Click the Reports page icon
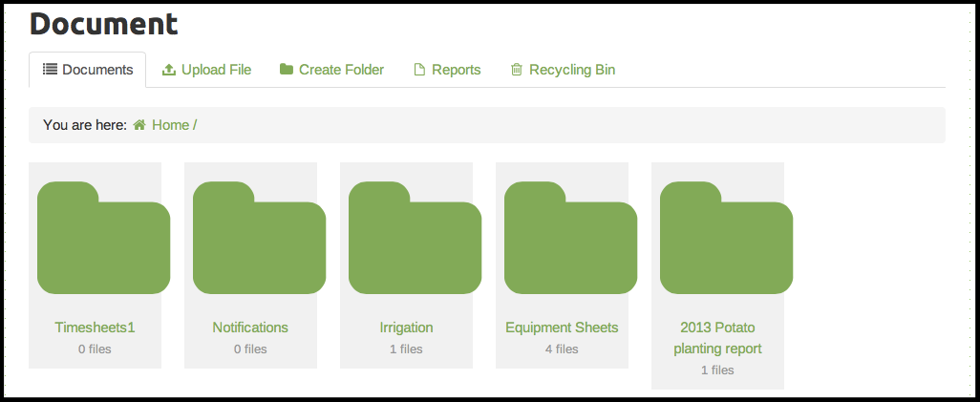Viewport: 980px width, 402px height. (x=418, y=70)
